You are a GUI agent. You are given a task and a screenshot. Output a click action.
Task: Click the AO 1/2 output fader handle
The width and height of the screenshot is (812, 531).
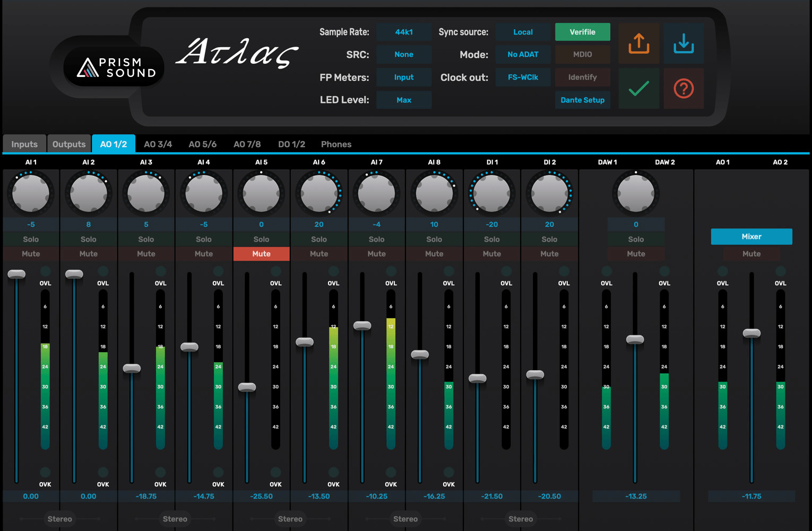pyautogui.click(x=751, y=333)
